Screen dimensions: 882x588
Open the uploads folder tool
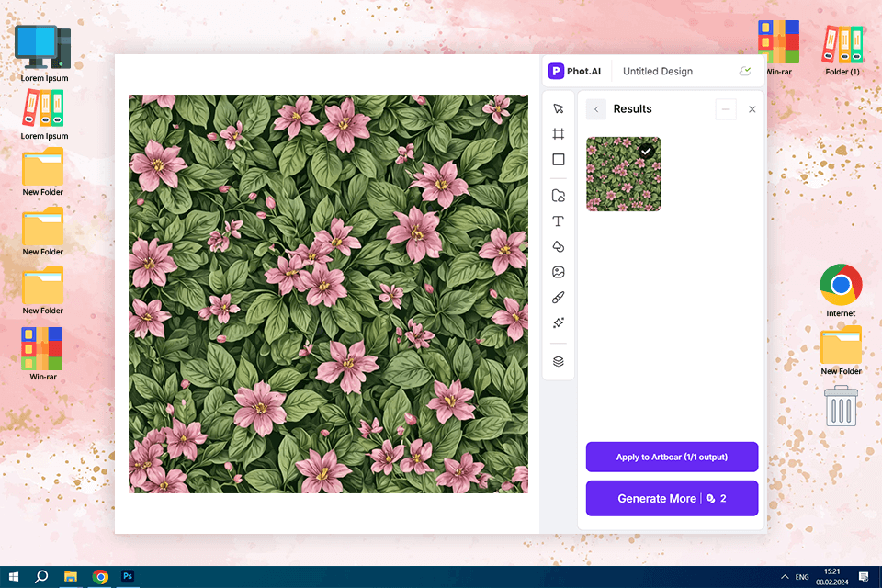[558, 196]
